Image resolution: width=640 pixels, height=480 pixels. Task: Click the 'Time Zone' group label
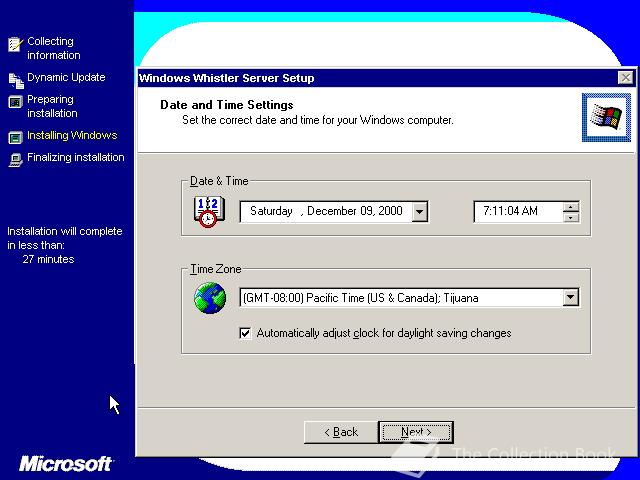point(216,269)
